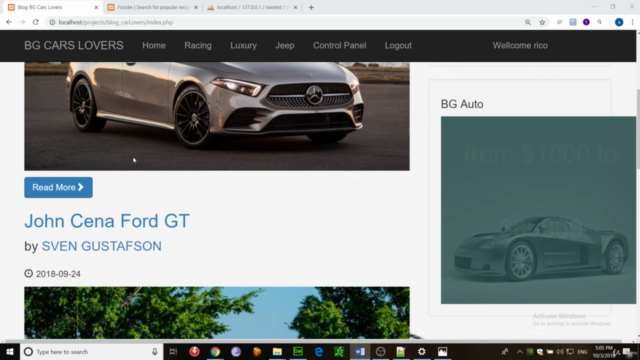Open the Control Panel page
The height and width of the screenshot is (360, 640).
pyautogui.click(x=340, y=45)
